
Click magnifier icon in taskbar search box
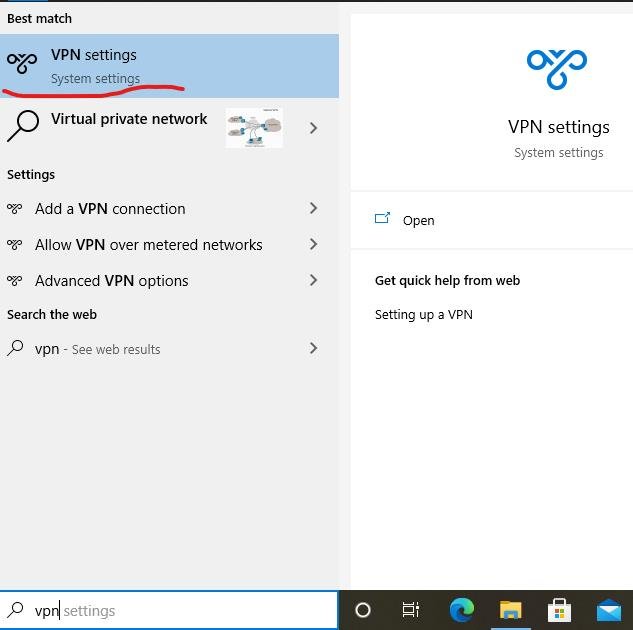15,610
